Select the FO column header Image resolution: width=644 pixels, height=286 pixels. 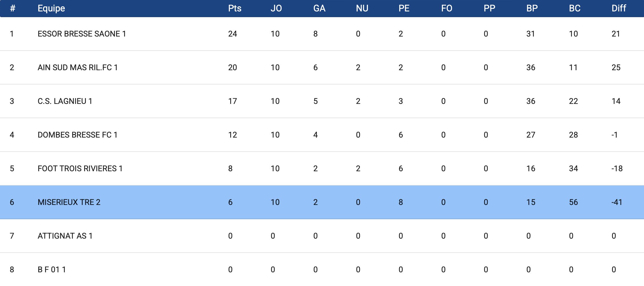tap(447, 8)
